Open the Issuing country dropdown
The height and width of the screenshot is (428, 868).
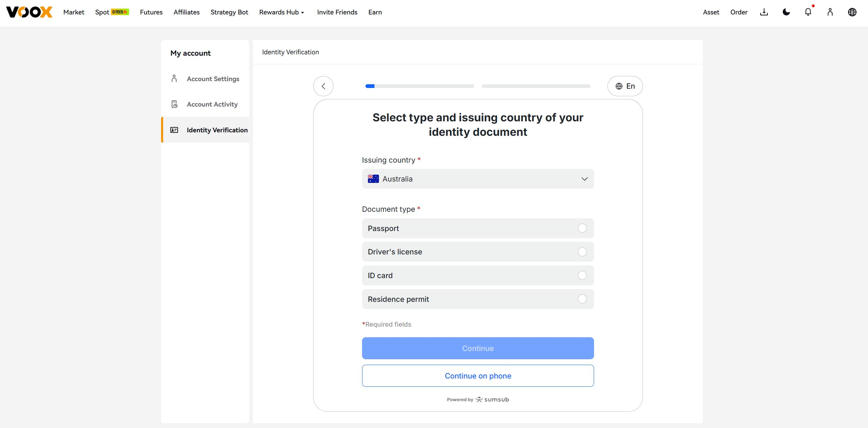[x=478, y=179]
